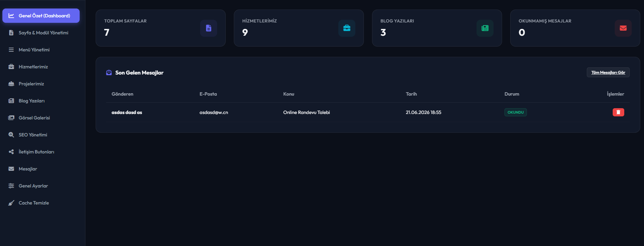Click the magnifier icon beside SEO Yönetimi
This screenshot has width=644, height=246.
11,135
